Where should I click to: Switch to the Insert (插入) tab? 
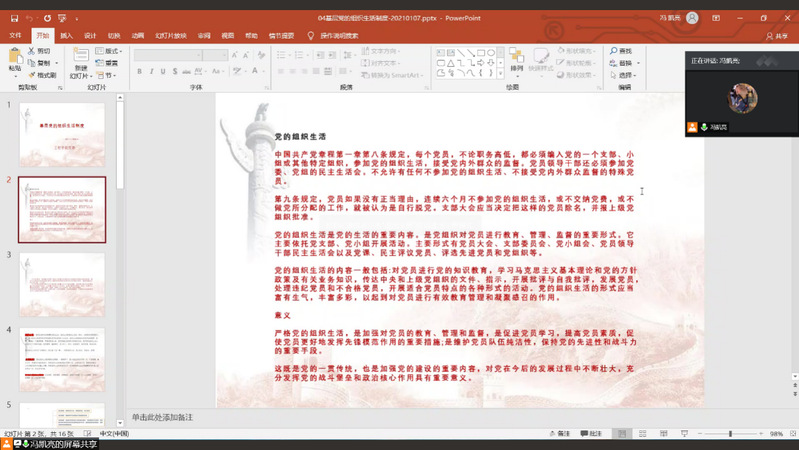[x=66, y=35]
